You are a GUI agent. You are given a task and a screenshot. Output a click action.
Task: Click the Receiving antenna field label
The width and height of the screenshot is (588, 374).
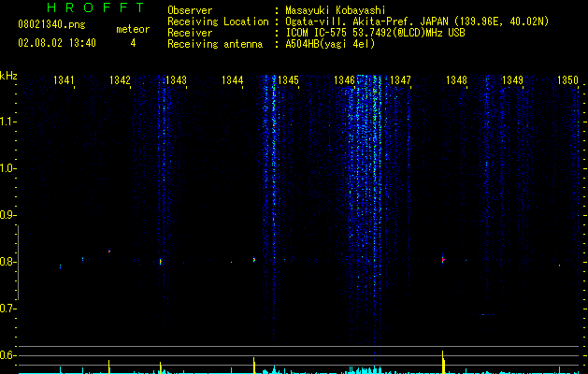click(215, 44)
